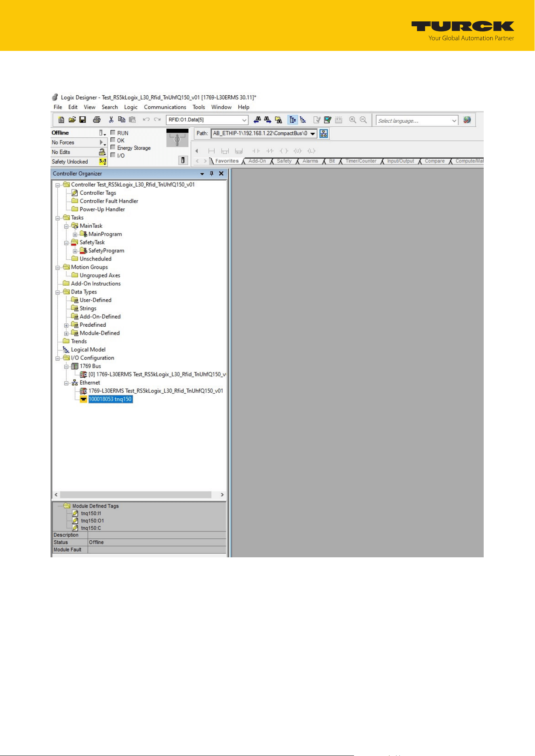Click the controller keyswitch icon
The image size is (535, 756).
coord(177,138)
